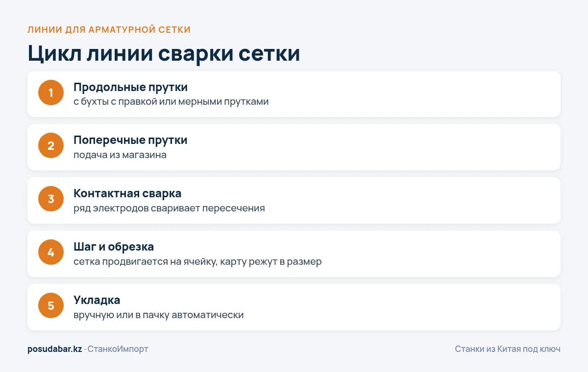Select the heading 'Шаг и обрезка'

coord(114,247)
